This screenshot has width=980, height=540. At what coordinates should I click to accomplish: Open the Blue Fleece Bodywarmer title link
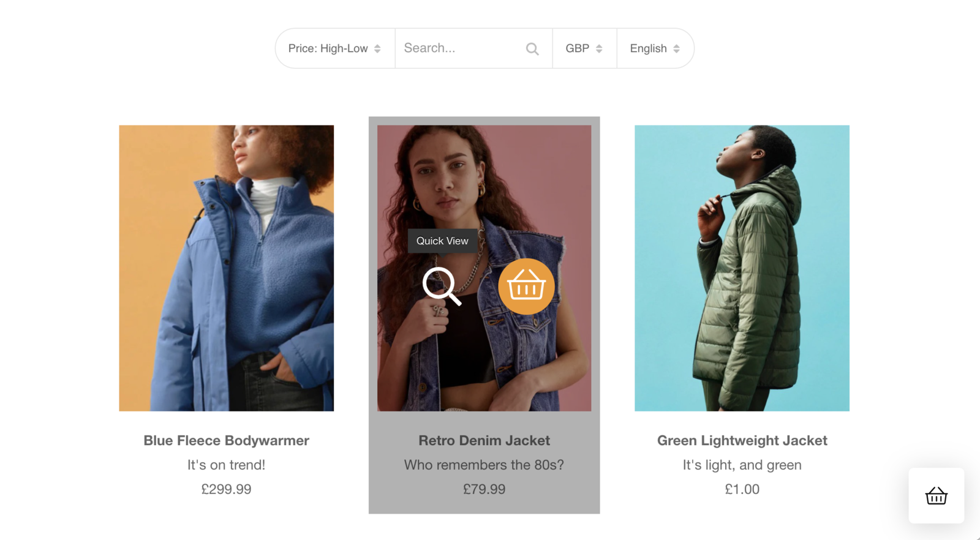(227, 440)
